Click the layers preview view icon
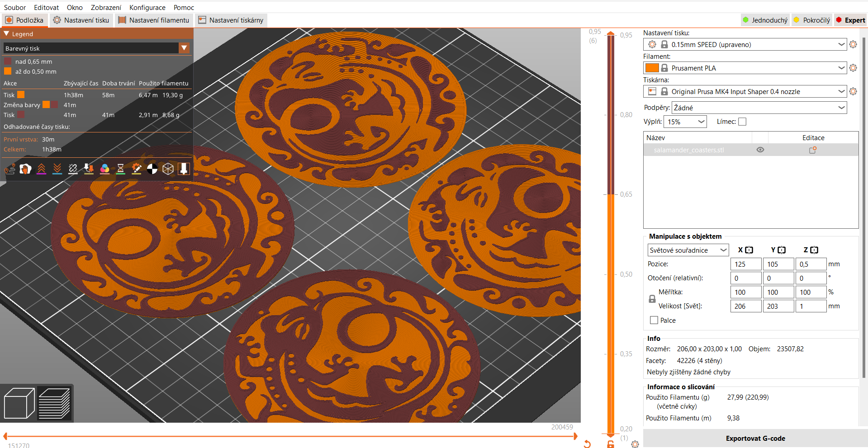This screenshot has width=868, height=448. tap(54, 403)
